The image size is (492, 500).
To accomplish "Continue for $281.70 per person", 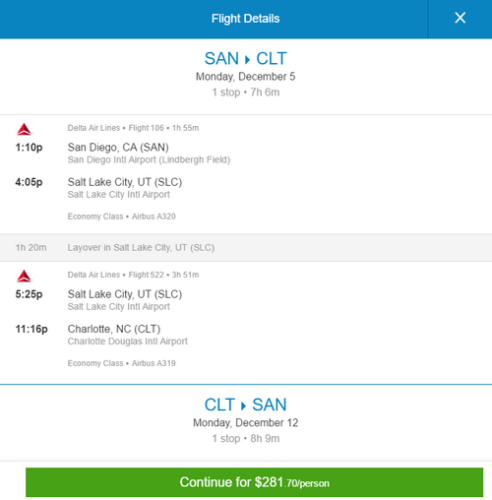I will coord(254,482).
